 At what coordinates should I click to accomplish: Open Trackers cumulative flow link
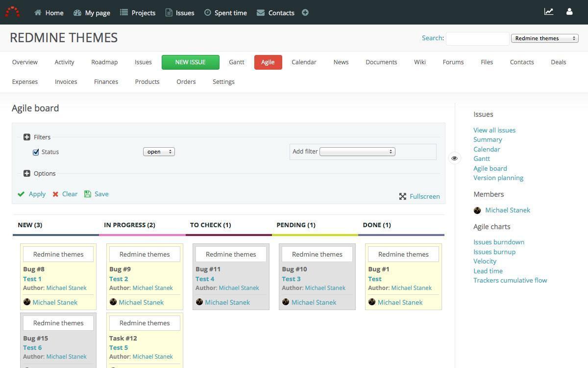pos(510,280)
